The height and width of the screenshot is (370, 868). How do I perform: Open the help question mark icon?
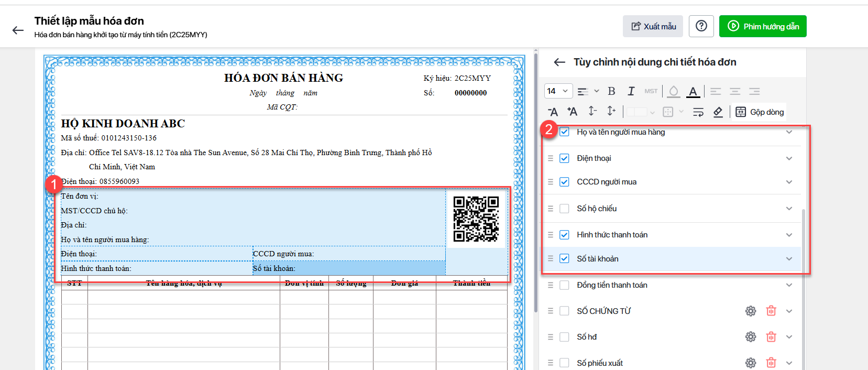point(701,26)
